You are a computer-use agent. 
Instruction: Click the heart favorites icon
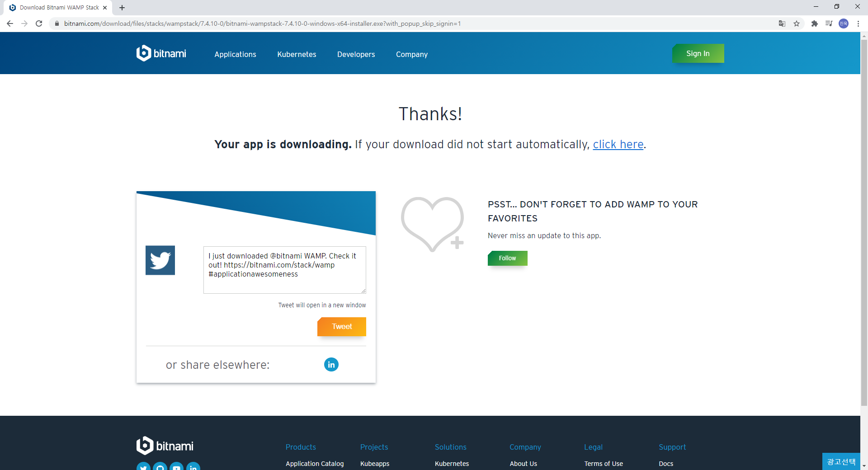pyautogui.click(x=433, y=224)
